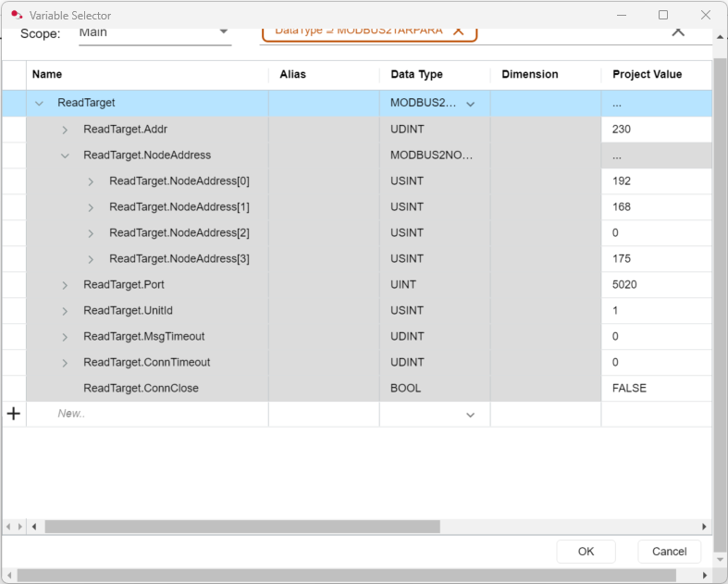
Task: Click the table's horizontal scrollbar thumb
Action: 241,527
